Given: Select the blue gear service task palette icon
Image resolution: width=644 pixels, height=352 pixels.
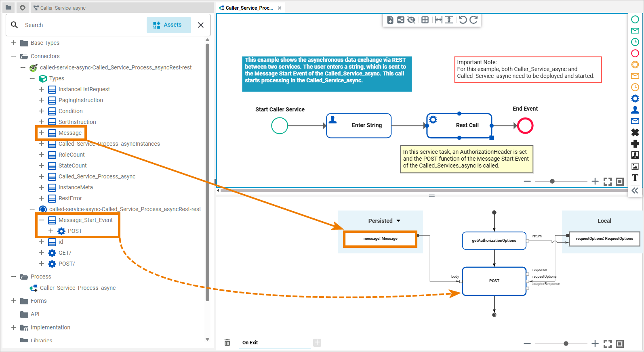Looking at the screenshot, I should click(x=635, y=98).
